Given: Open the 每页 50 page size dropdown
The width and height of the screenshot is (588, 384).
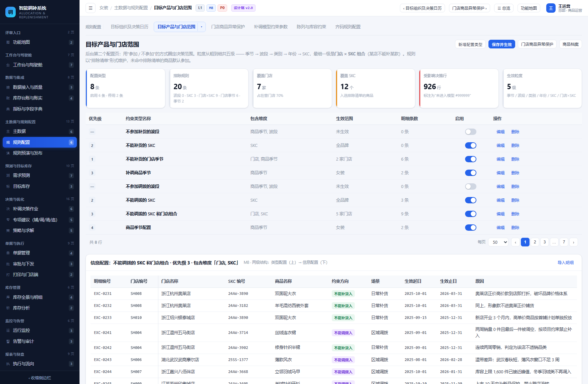Looking at the screenshot, I should pyautogui.click(x=498, y=242).
